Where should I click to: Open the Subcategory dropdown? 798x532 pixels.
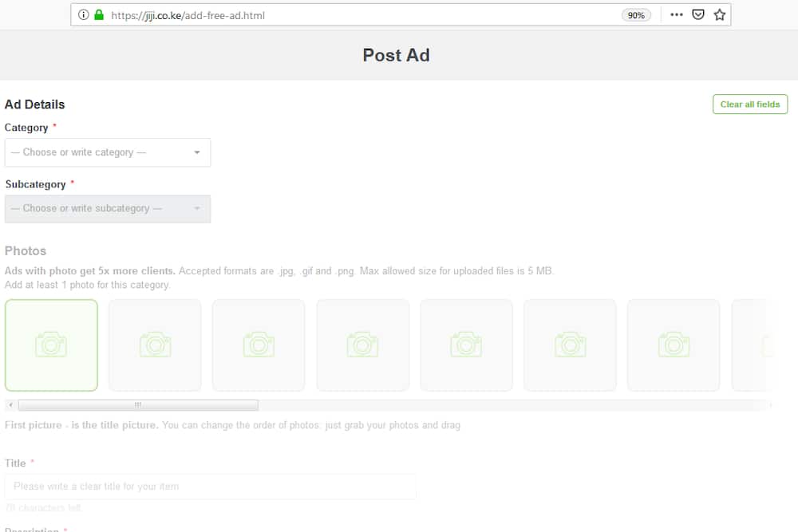click(108, 208)
